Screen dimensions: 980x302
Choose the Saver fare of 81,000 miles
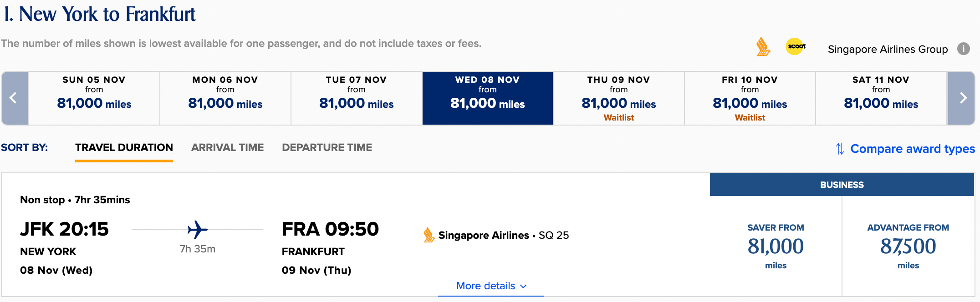click(775, 247)
